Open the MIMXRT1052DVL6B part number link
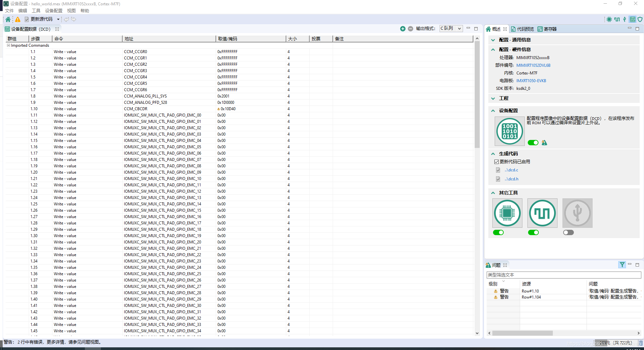644x350 pixels. 533,65
